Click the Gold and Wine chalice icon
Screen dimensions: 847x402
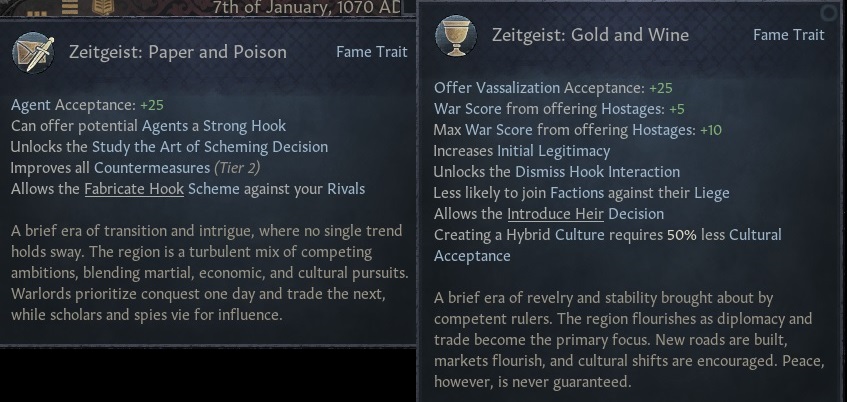tap(455, 36)
